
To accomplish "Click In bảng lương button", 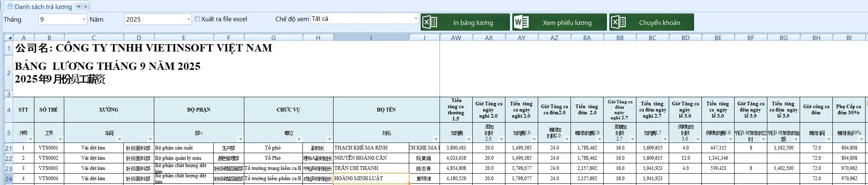I will pos(465,22).
